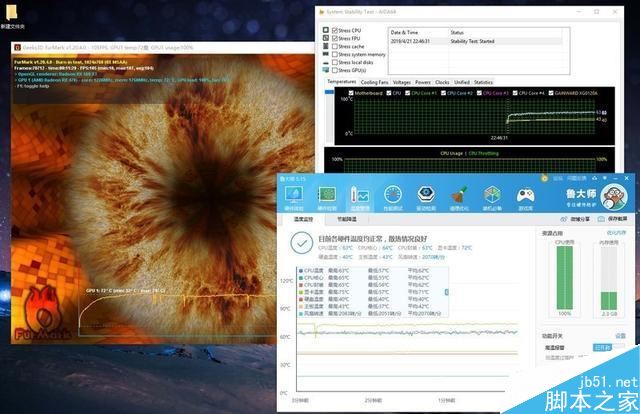The width and height of the screenshot is (640, 414).
Task: Click the feedback link in Ludashi title bar
Action: point(577,178)
